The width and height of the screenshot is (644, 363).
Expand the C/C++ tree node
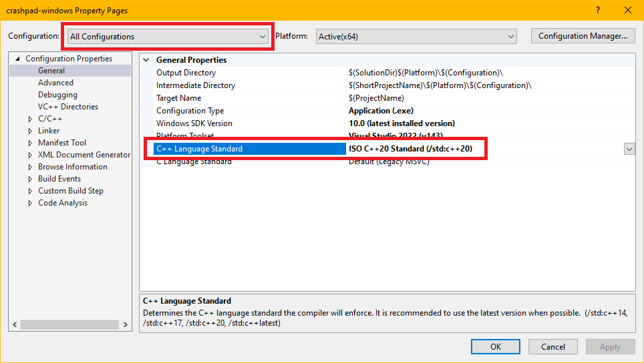[30, 119]
